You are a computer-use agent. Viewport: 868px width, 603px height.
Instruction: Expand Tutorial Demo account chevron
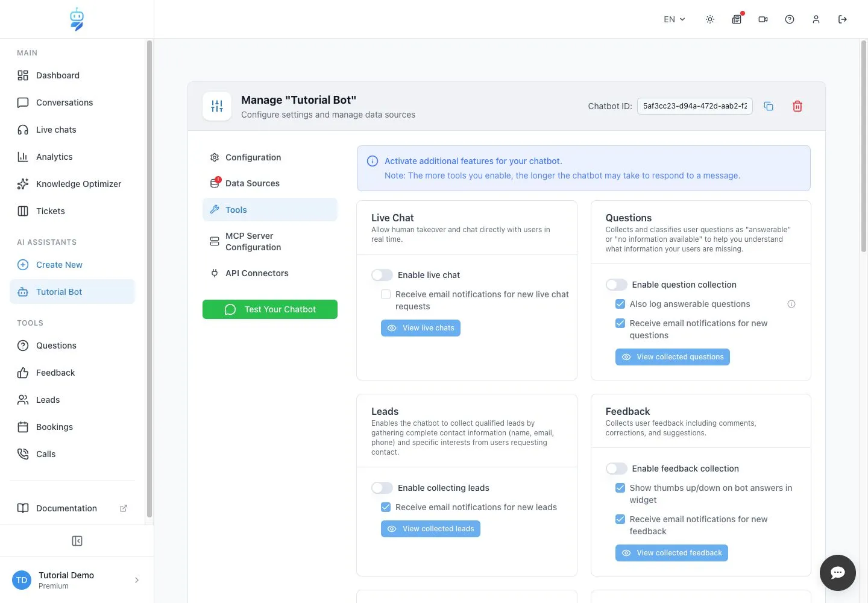(137, 580)
